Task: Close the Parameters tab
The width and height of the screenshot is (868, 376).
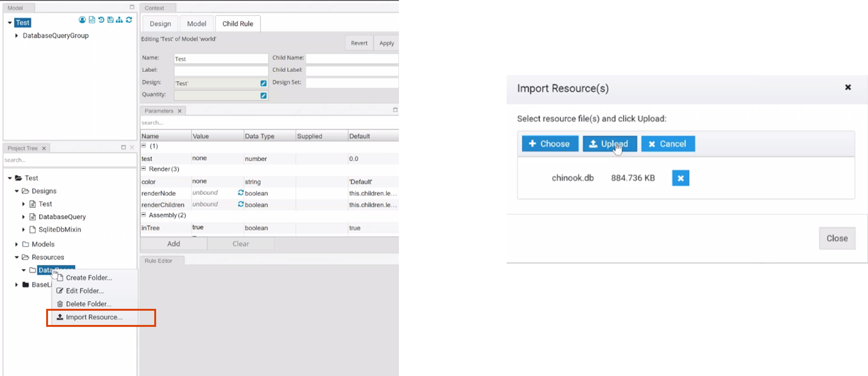Action: (x=179, y=111)
